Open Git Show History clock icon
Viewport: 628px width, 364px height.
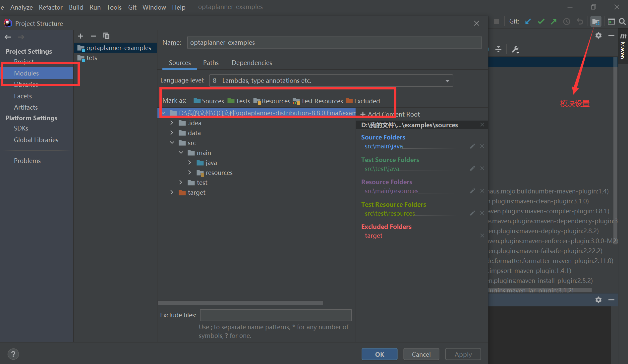point(567,22)
